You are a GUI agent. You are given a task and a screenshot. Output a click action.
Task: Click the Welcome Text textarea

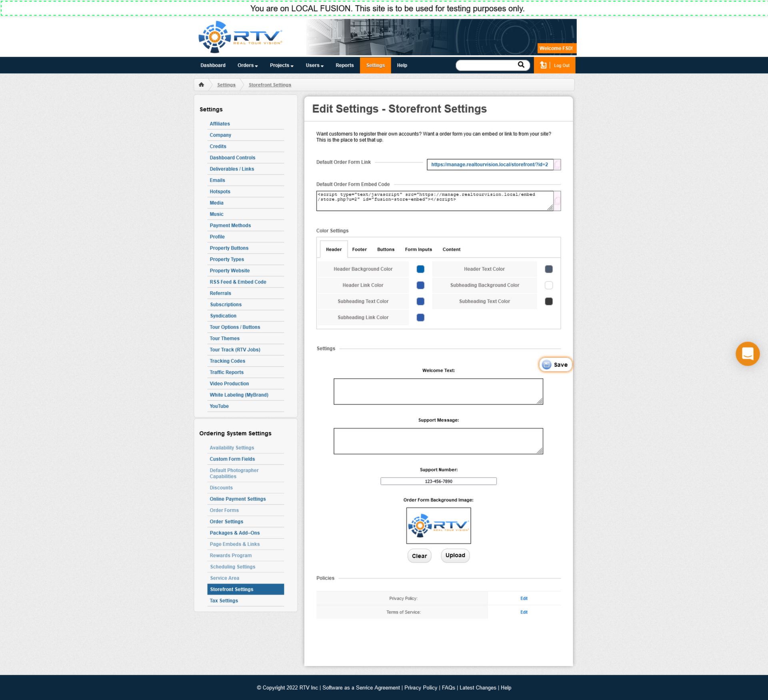[x=438, y=391]
